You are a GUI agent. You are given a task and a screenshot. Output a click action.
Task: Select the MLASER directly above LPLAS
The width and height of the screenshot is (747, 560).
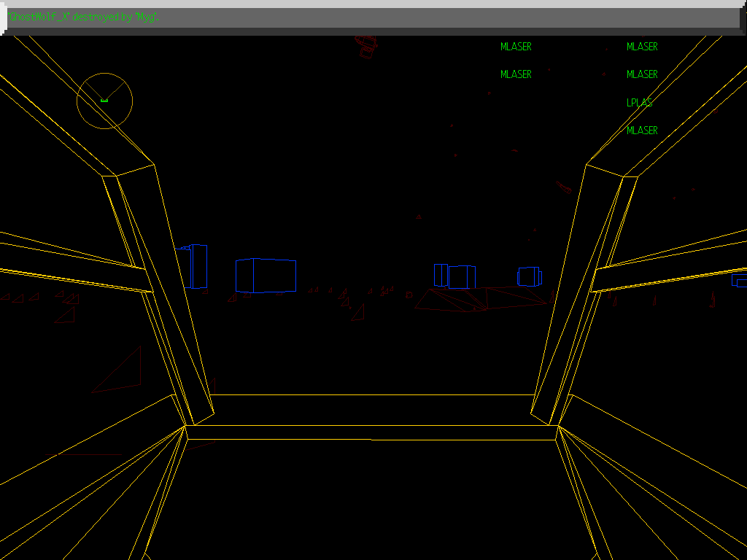(642, 74)
